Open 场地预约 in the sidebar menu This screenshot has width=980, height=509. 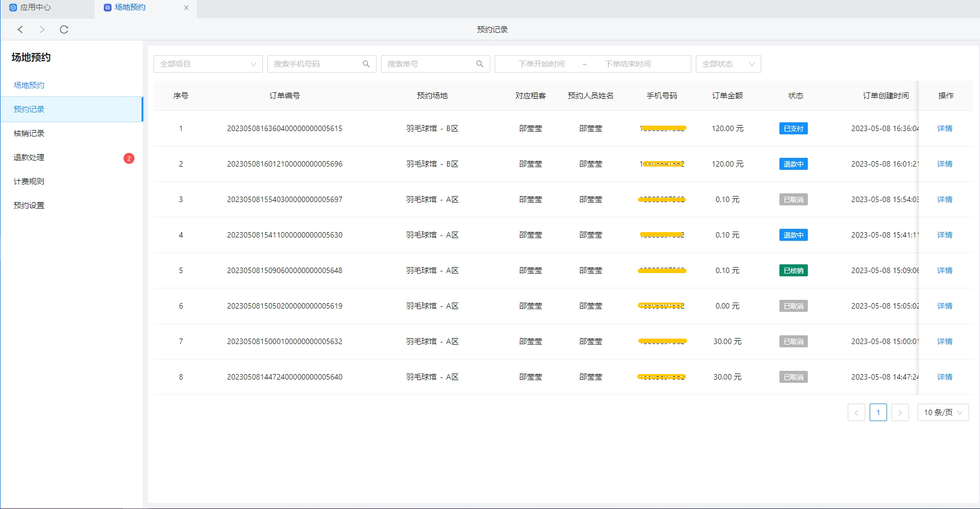coord(29,85)
